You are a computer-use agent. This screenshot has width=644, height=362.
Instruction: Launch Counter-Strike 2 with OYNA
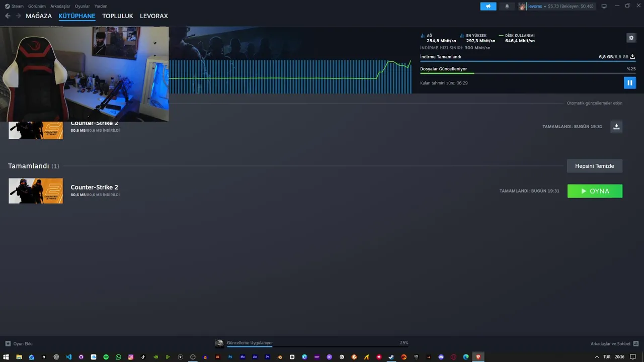pos(595,191)
